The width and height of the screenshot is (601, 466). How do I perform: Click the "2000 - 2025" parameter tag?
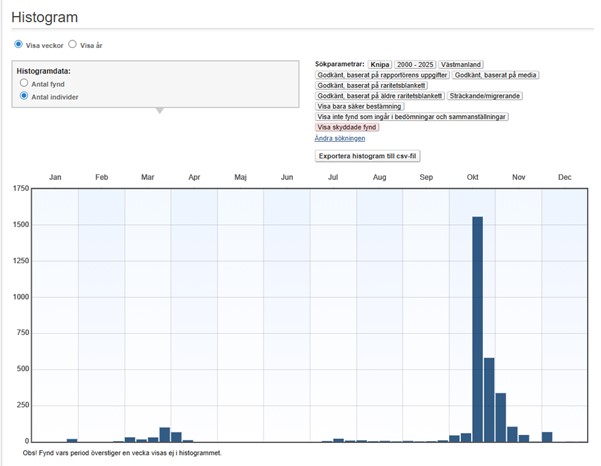(x=416, y=64)
